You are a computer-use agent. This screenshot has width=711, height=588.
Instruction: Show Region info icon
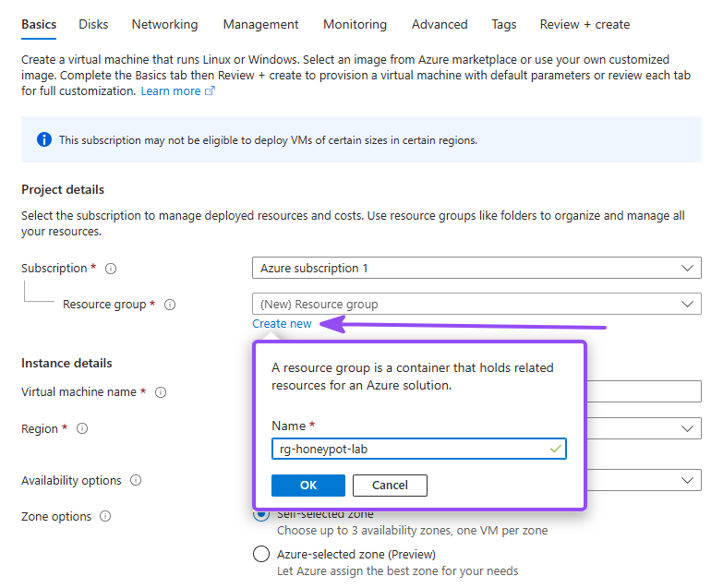point(82,428)
